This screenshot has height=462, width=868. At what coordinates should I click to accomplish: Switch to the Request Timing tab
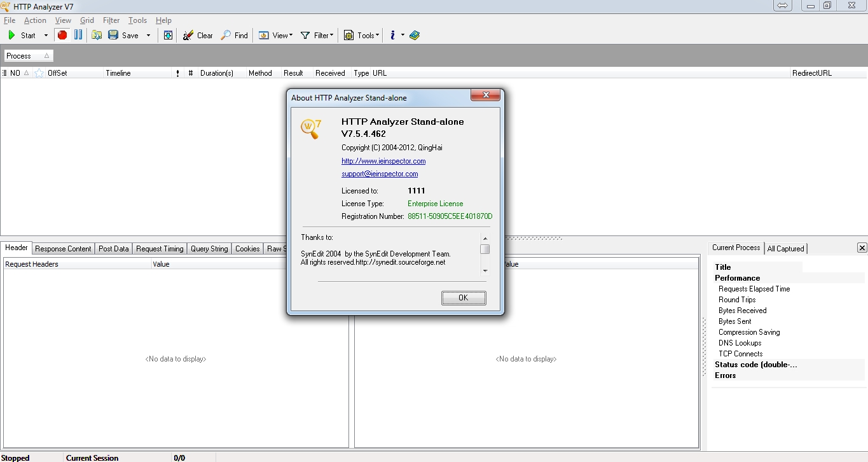pos(160,249)
